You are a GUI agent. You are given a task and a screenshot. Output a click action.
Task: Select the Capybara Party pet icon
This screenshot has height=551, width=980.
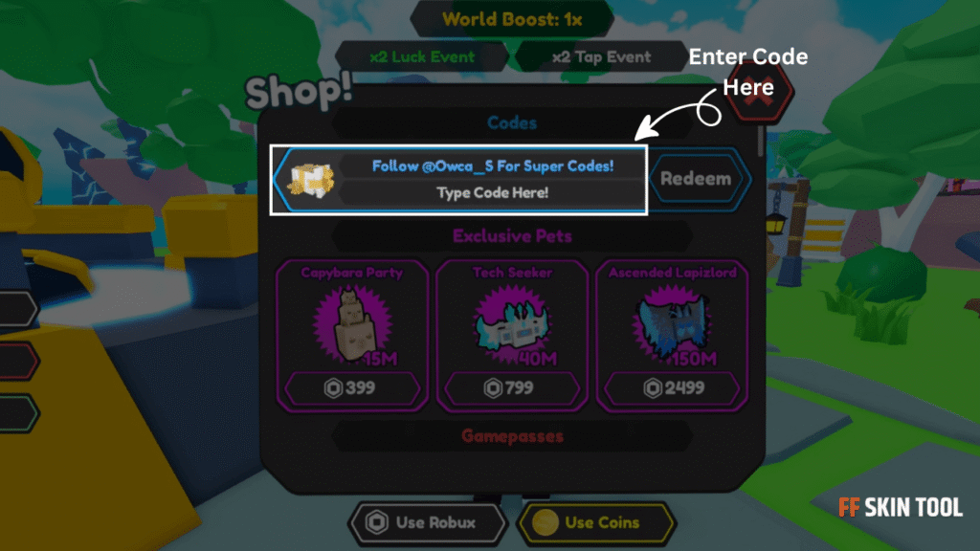(x=353, y=325)
